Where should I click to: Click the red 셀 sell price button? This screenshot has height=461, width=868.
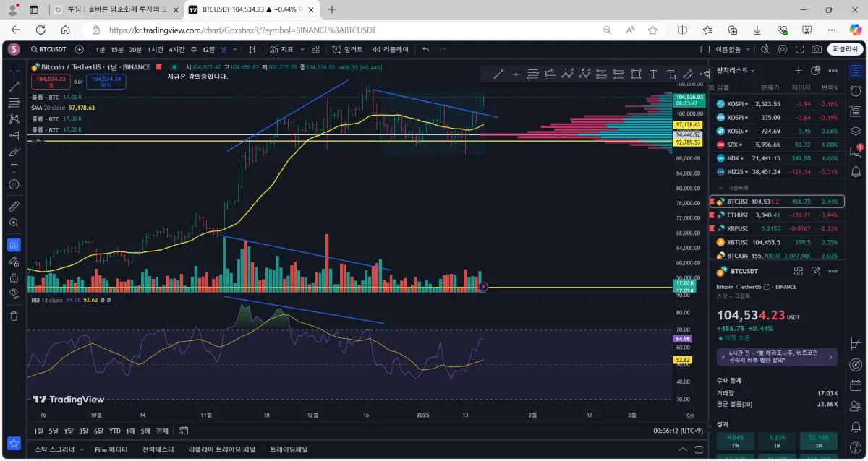pos(51,81)
